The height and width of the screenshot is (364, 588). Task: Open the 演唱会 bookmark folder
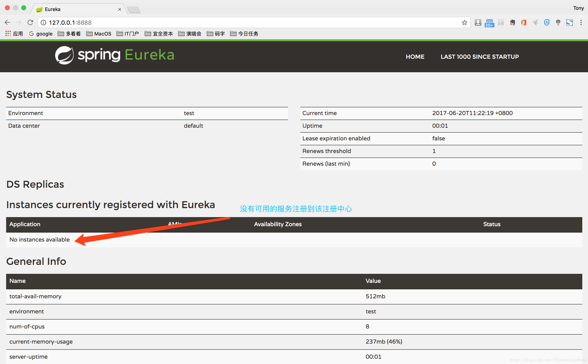point(190,33)
